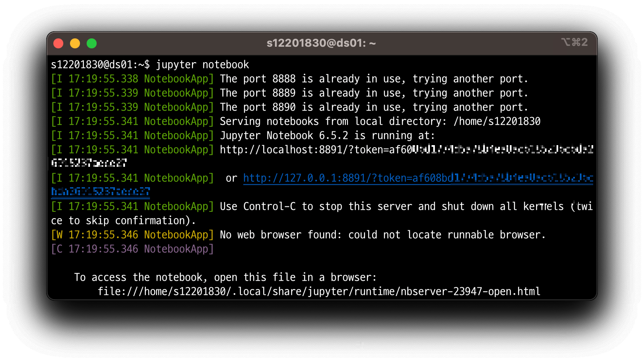Image resolution: width=644 pixels, height=362 pixels.
Task: Minimize the terminal using yellow button
Action: (75, 43)
